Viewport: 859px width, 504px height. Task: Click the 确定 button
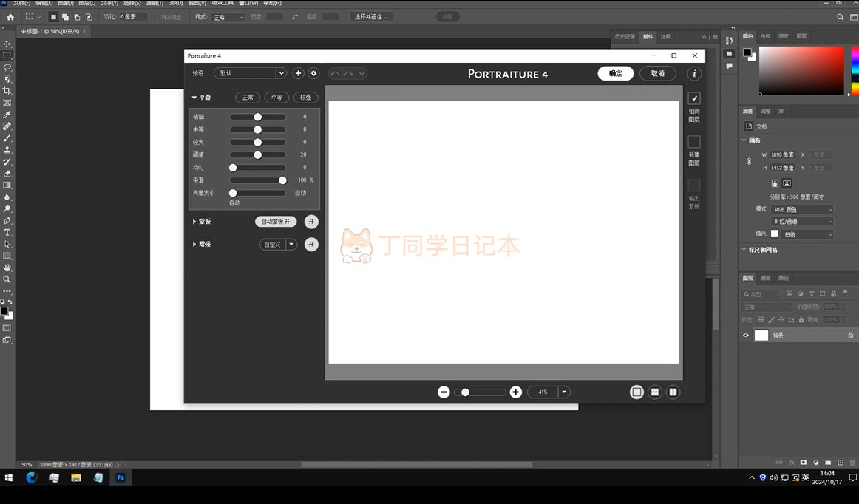(x=615, y=73)
